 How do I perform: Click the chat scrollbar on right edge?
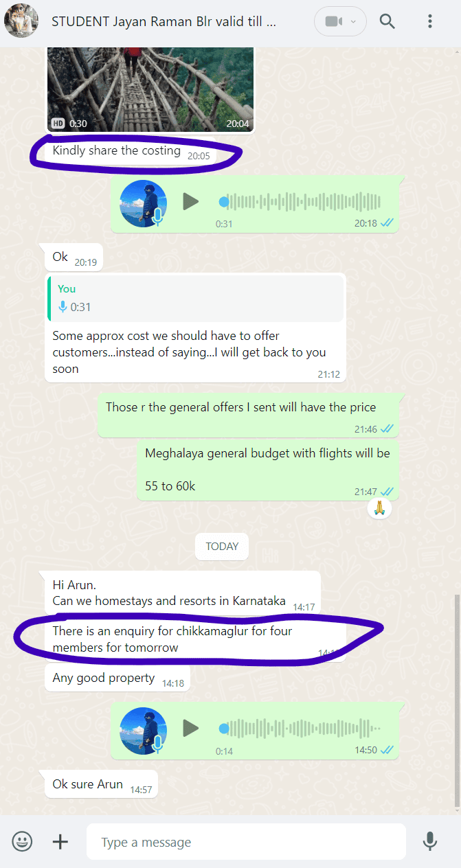456,700
